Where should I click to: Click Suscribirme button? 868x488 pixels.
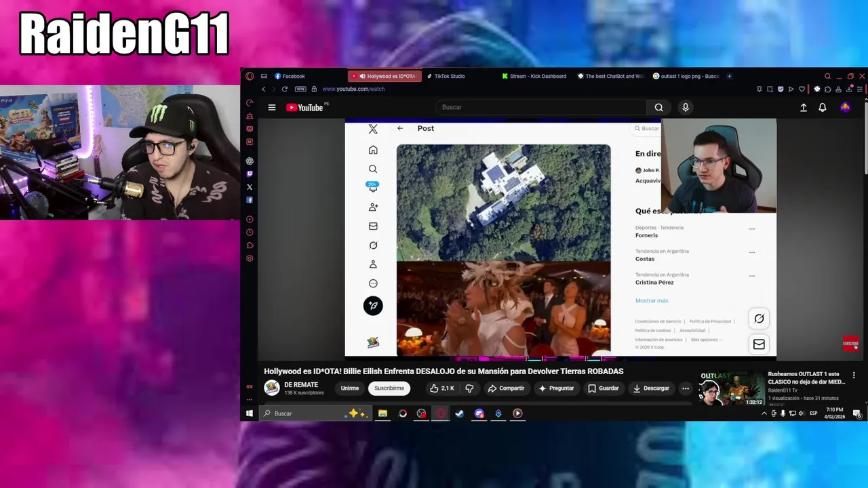pos(389,388)
